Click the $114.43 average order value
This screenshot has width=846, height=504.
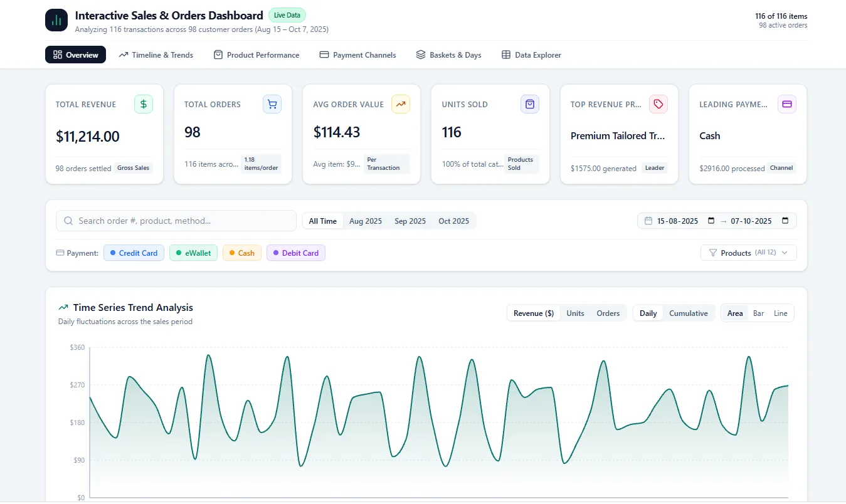pyautogui.click(x=337, y=132)
